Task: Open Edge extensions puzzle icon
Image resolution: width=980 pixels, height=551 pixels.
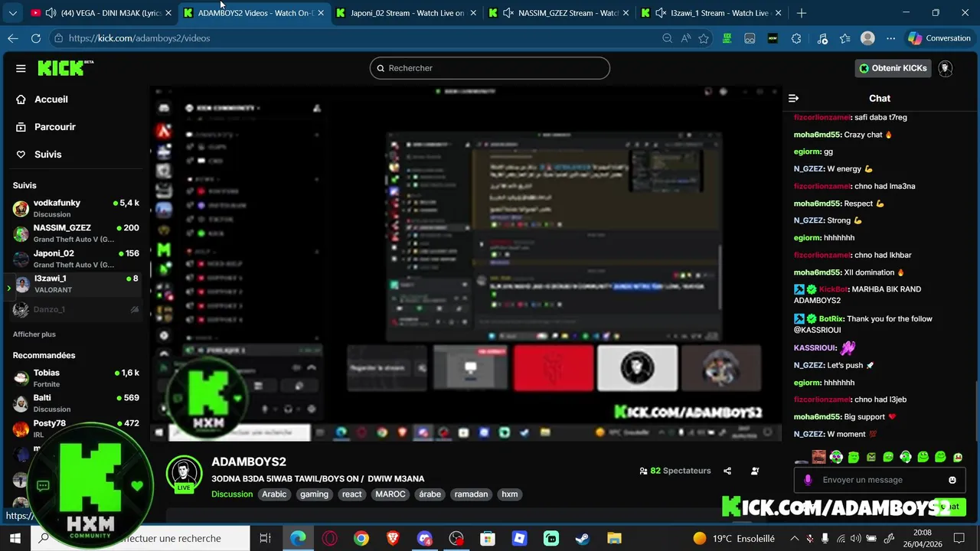Action: pos(796,38)
